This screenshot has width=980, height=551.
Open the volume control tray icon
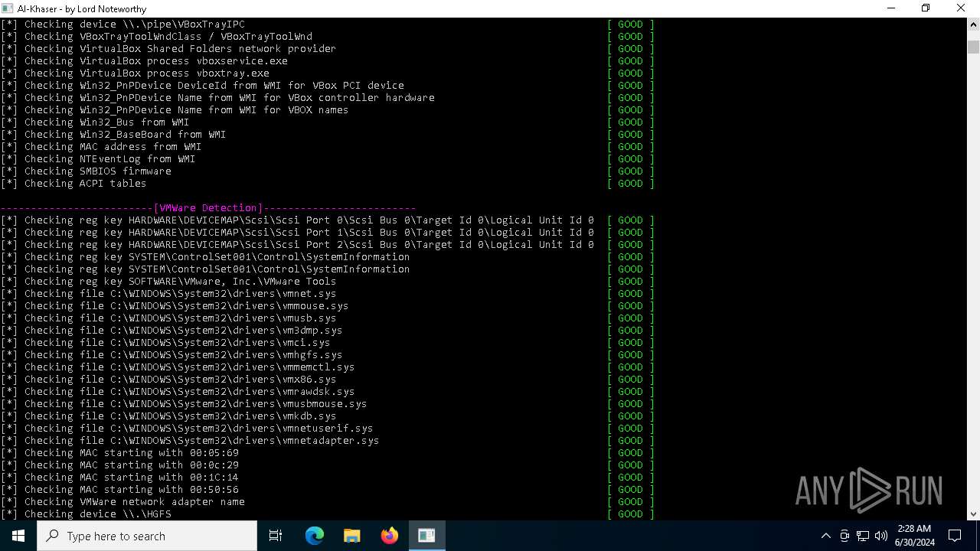point(881,536)
